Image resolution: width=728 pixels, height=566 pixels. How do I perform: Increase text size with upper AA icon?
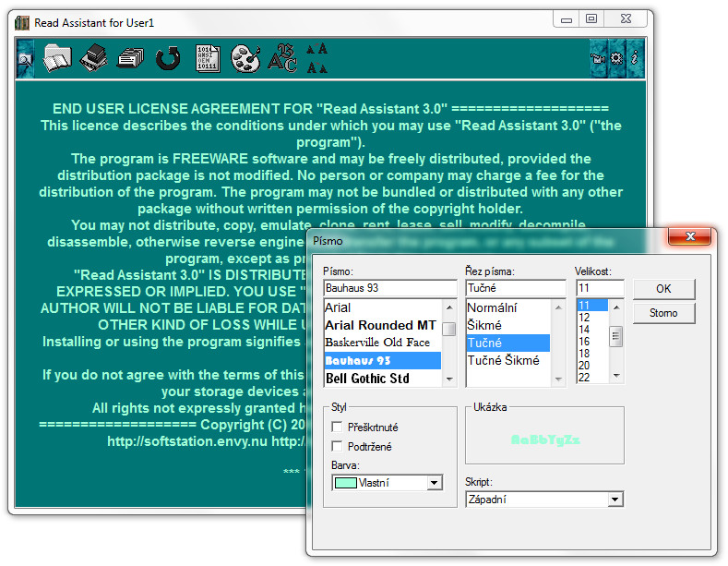317,48
